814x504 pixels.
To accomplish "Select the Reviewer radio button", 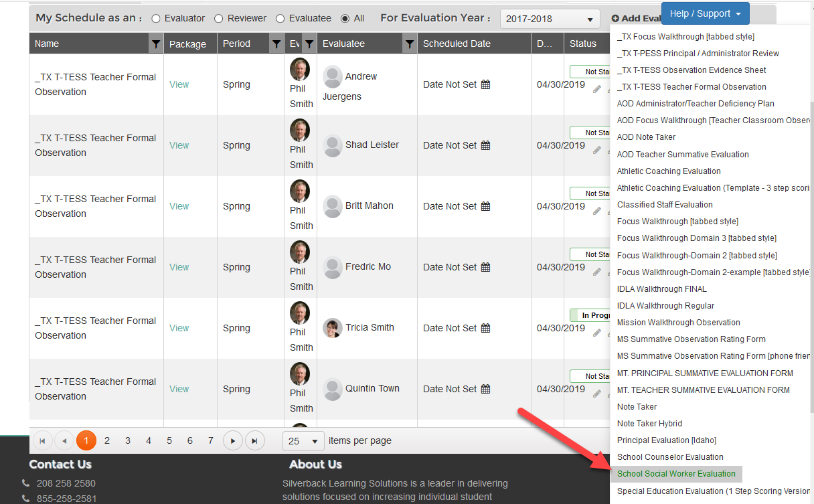I will pos(218,19).
